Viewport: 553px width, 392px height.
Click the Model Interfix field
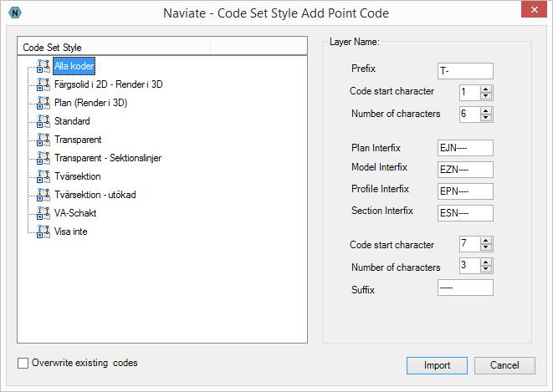tap(465, 170)
